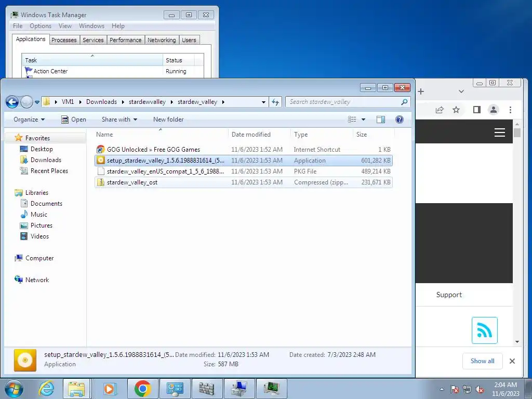Click VM1 in the address breadcrumb
The width and height of the screenshot is (532, 399).
tap(68, 102)
